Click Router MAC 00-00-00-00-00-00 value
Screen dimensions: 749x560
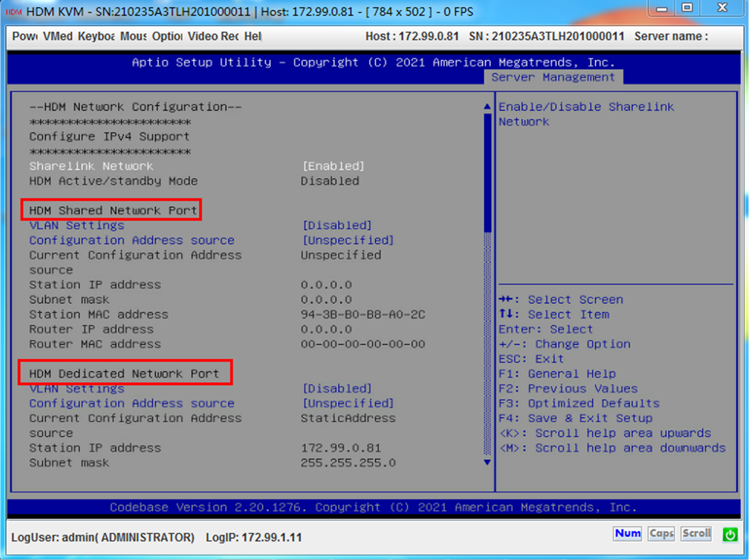point(363,344)
